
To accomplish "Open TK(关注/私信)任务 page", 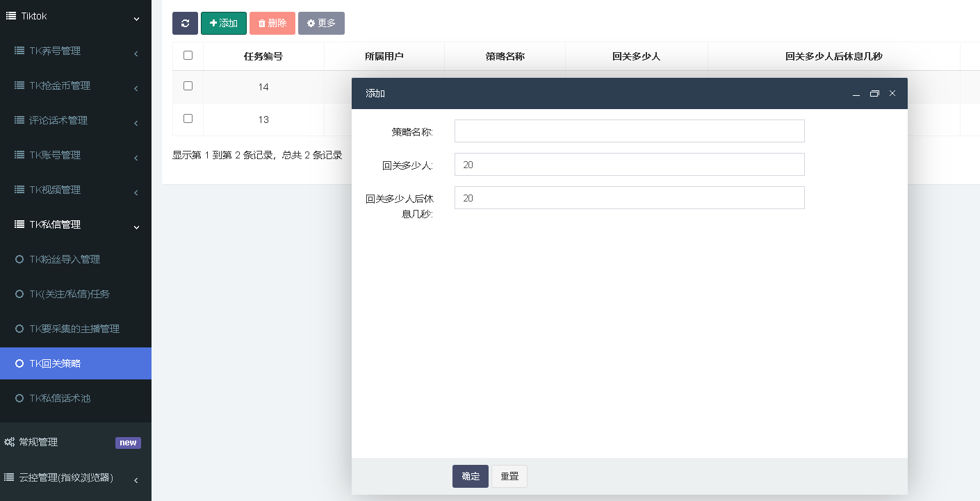I will pyautogui.click(x=76, y=294).
